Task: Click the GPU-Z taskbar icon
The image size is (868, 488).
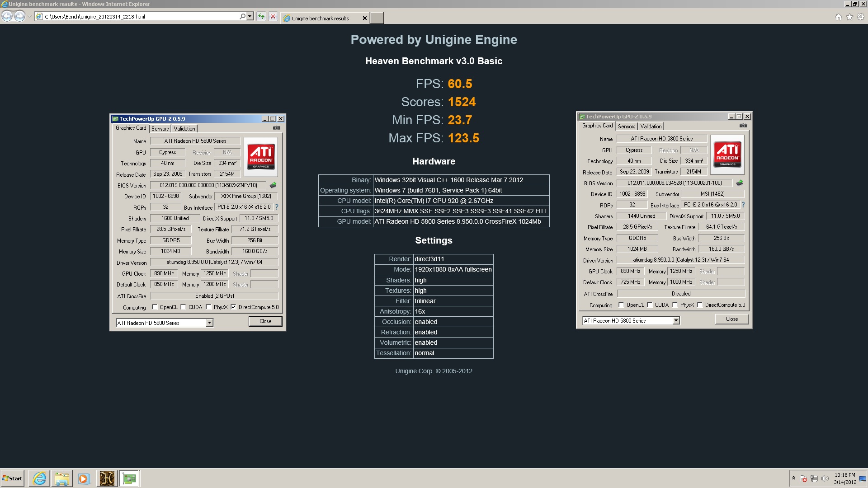Action: (129, 479)
